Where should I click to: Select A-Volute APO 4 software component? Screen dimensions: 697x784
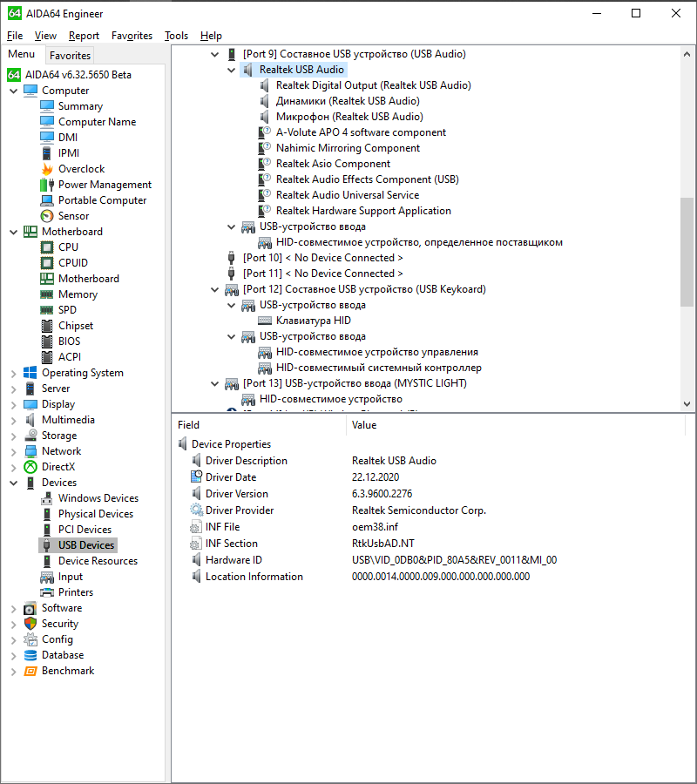point(361,132)
